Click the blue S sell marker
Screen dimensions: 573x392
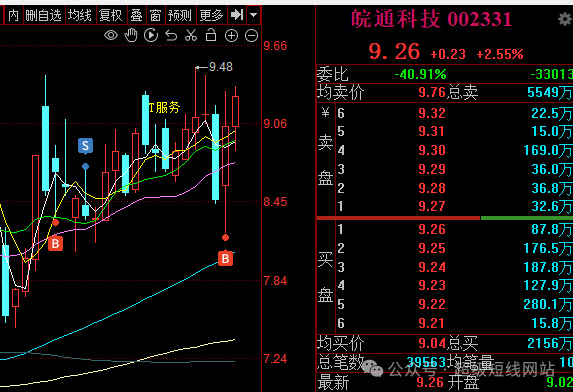point(86,146)
